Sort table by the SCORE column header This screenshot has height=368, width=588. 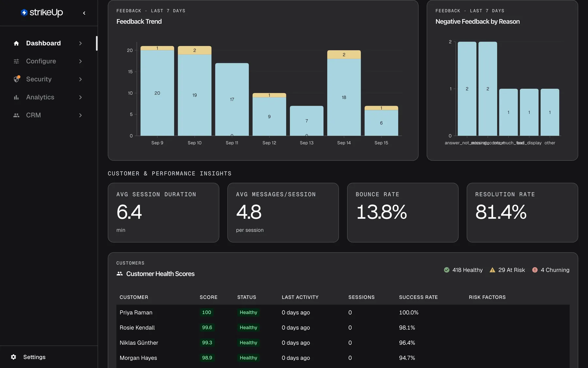[208, 297]
